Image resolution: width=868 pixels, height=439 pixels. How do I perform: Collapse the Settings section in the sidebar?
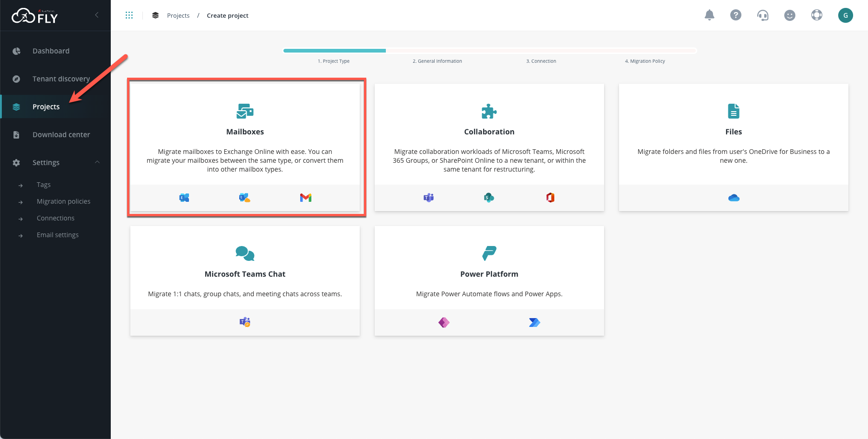97,162
